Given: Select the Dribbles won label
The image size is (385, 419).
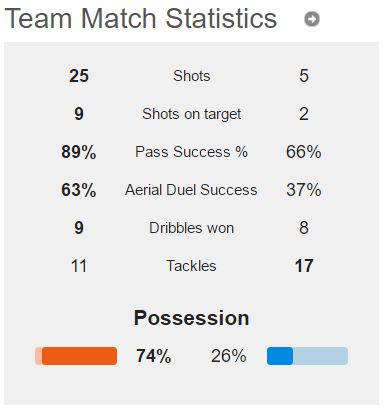Looking at the screenshot, I should 191,228.
